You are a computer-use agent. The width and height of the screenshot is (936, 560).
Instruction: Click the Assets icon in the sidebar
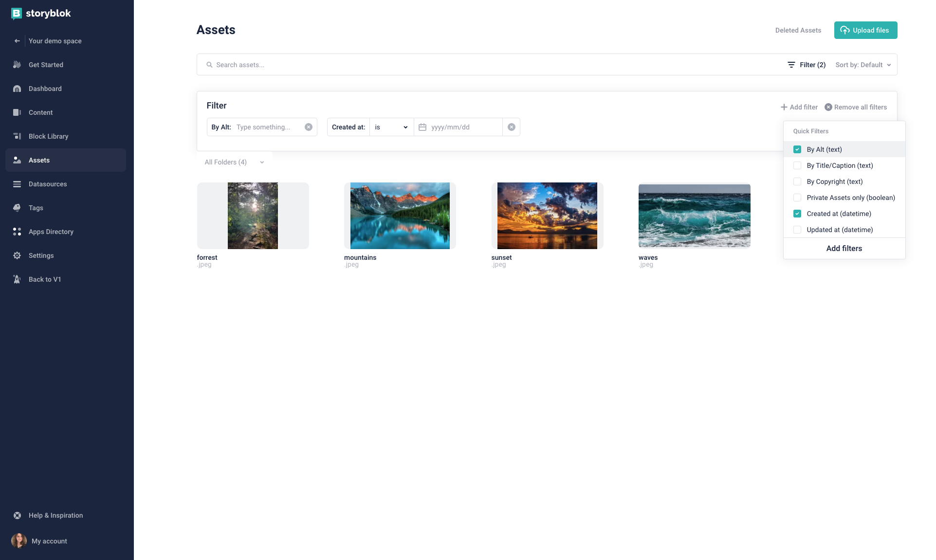click(x=17, y=160)
